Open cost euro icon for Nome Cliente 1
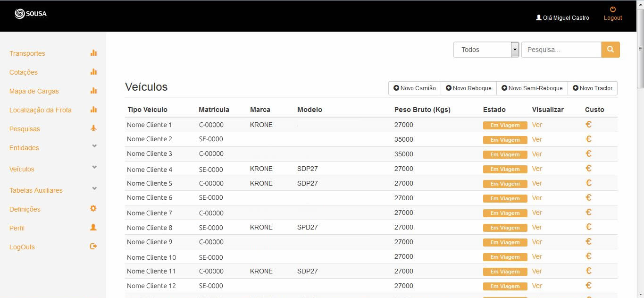Viewport: 644px width, 298px height. tap(588, 125)
